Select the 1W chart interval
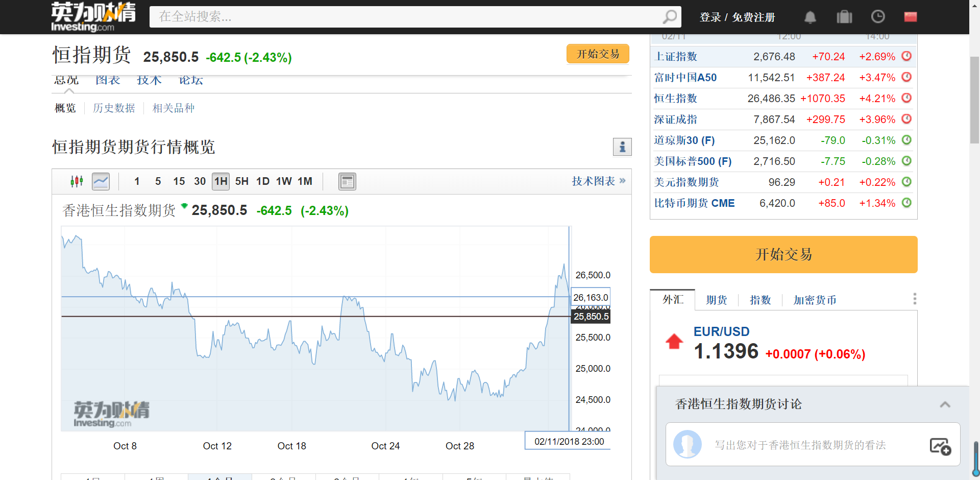This screenshot has height=480, width=980. 284,181
